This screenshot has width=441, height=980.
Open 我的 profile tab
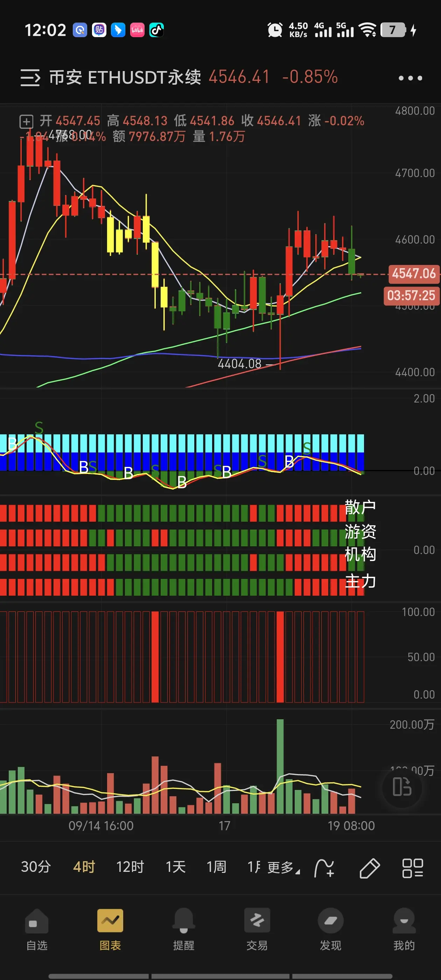[x=404, y=929]
